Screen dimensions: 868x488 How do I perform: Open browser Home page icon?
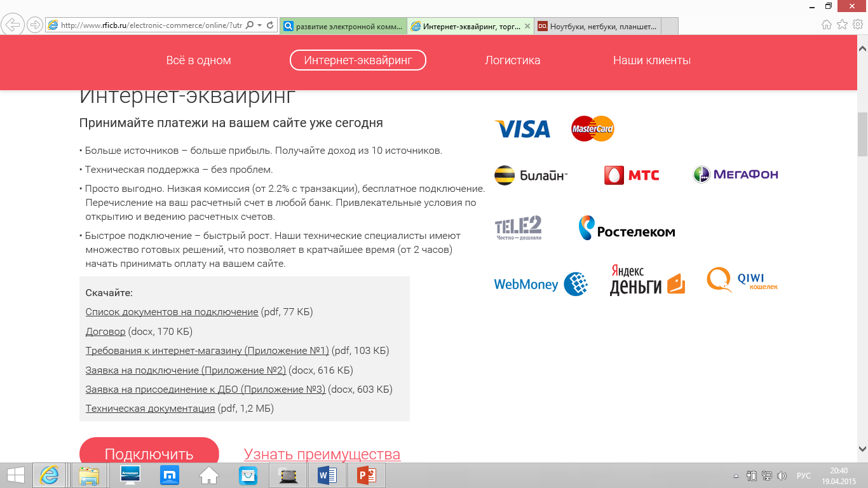coord(826,25)
